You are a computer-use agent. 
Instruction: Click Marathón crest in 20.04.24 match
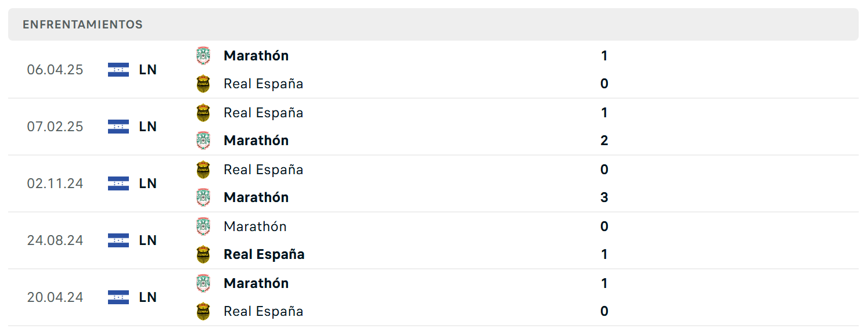pyautogui.click(x=203, y=283)
